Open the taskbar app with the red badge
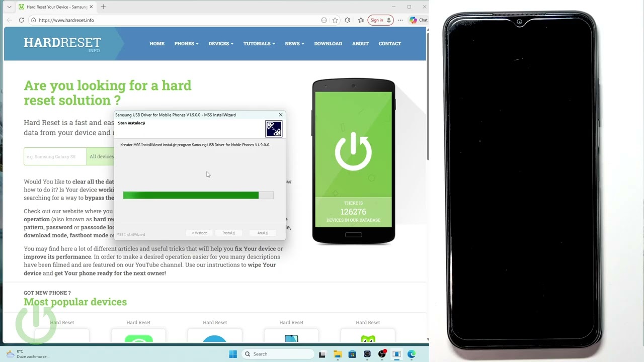The width and height of the screenshot is (644, 362). (382, 354)
